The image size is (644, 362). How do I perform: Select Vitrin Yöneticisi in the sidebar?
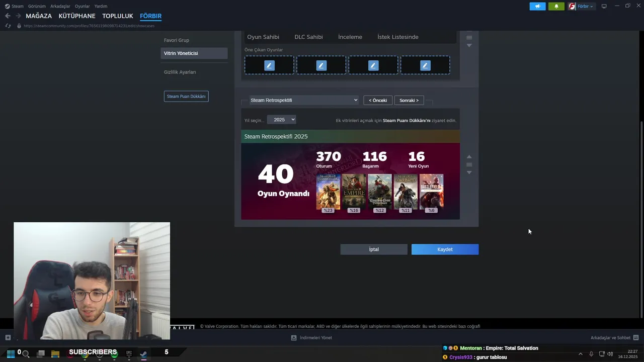tap(194, 53)
